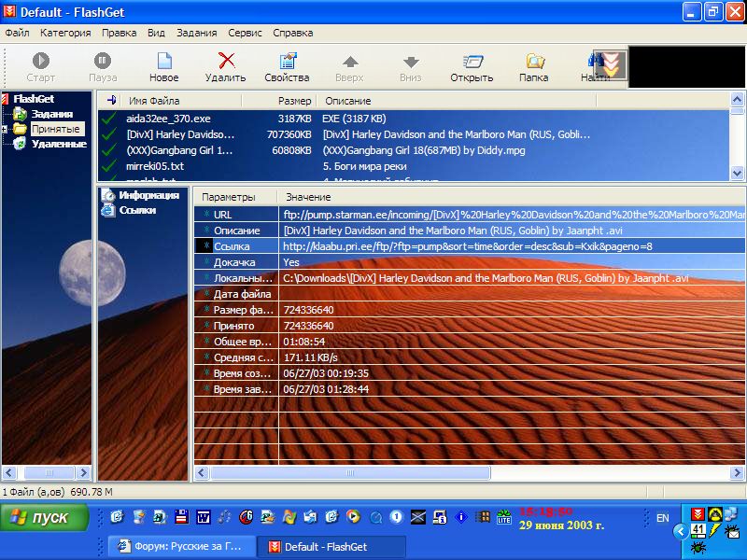Switch to the Форум taskbar window

pos(178,547)
